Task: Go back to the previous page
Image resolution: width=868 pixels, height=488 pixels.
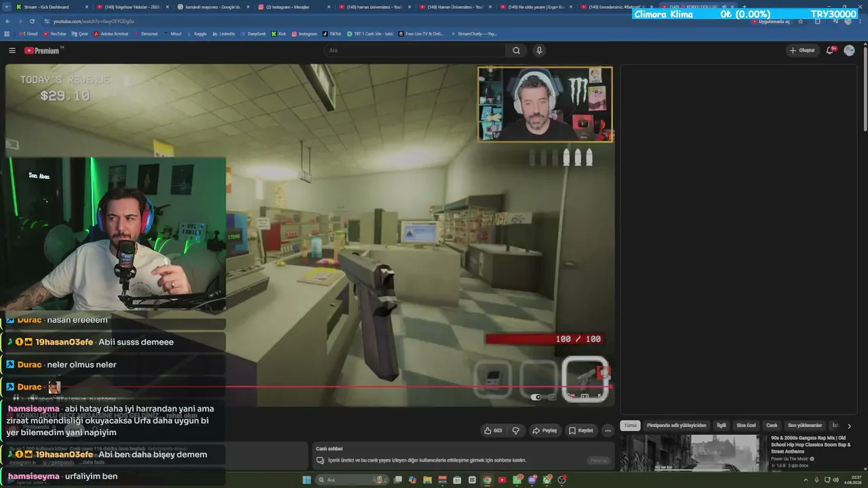Action: coord(7,21)
